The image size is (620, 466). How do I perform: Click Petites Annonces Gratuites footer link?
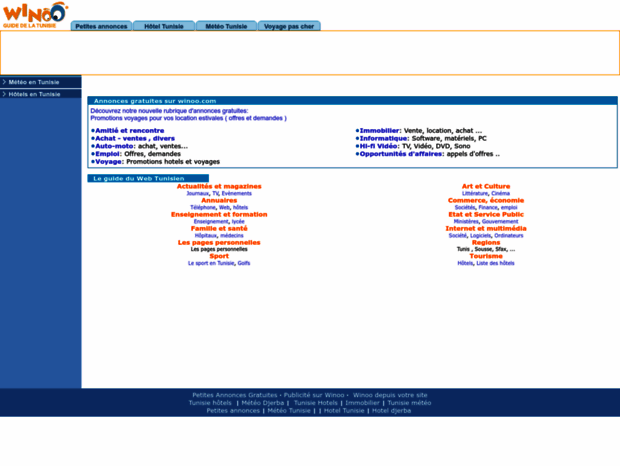tap(235, 395)
